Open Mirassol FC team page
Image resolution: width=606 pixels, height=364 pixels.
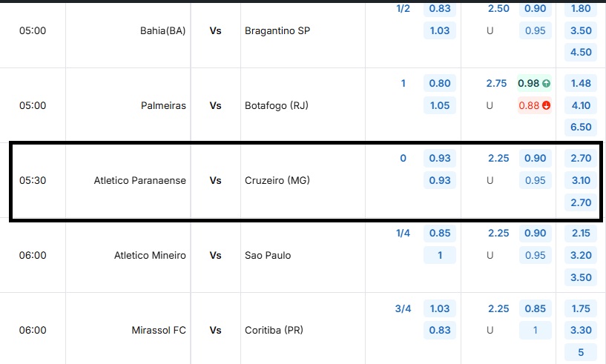point(161,330)
